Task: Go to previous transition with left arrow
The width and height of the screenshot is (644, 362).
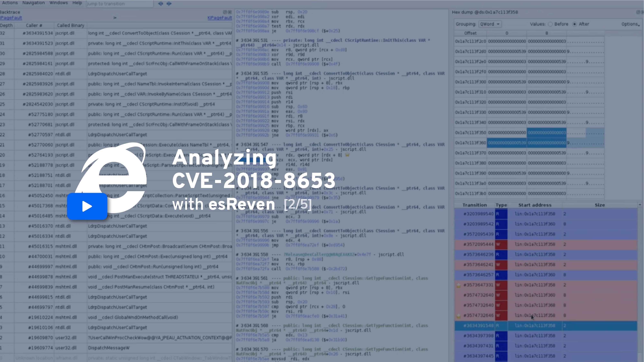Action: click(x=160, y=4)
